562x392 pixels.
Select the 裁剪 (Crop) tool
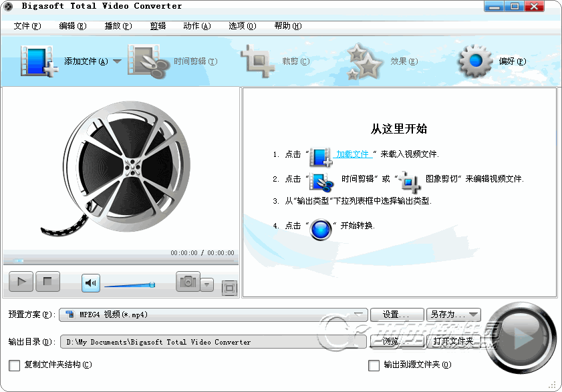pos(259,59)
